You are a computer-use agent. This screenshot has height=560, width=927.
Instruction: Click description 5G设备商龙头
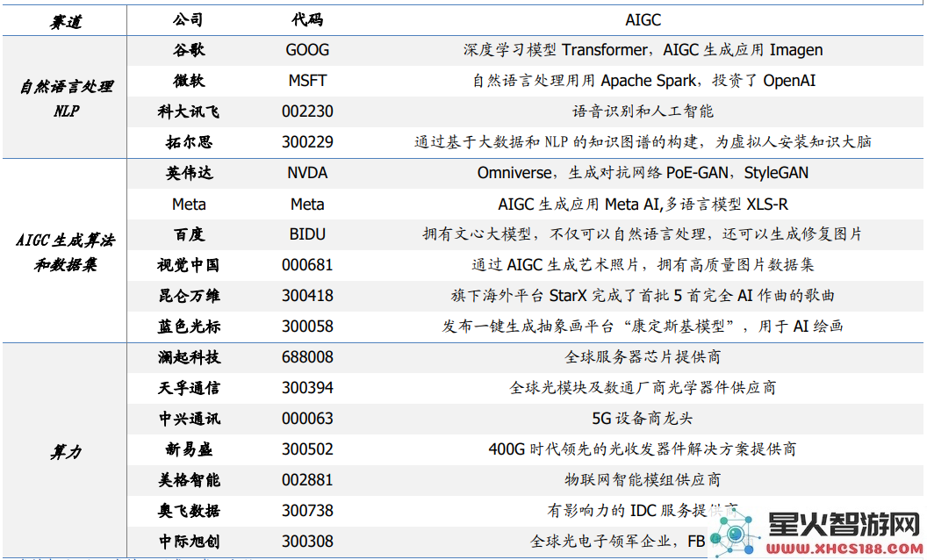pyautogui.click(x=642, y=419)
